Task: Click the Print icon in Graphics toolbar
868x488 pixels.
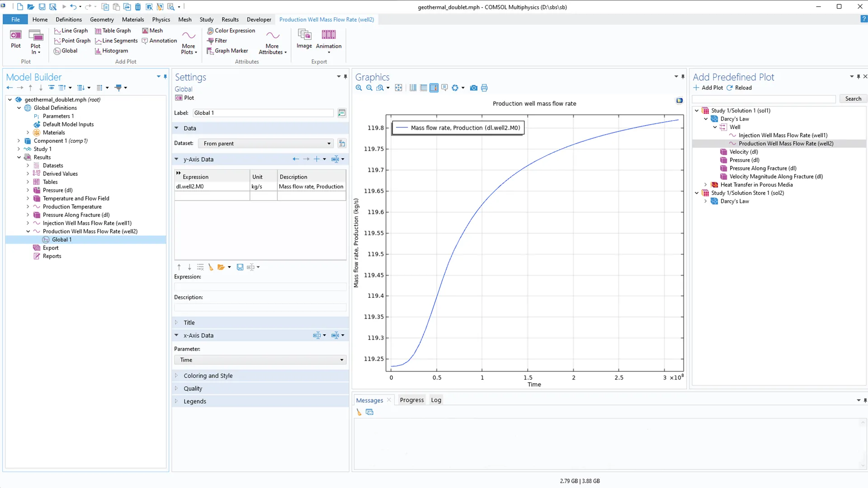Action: coord(484,88)
